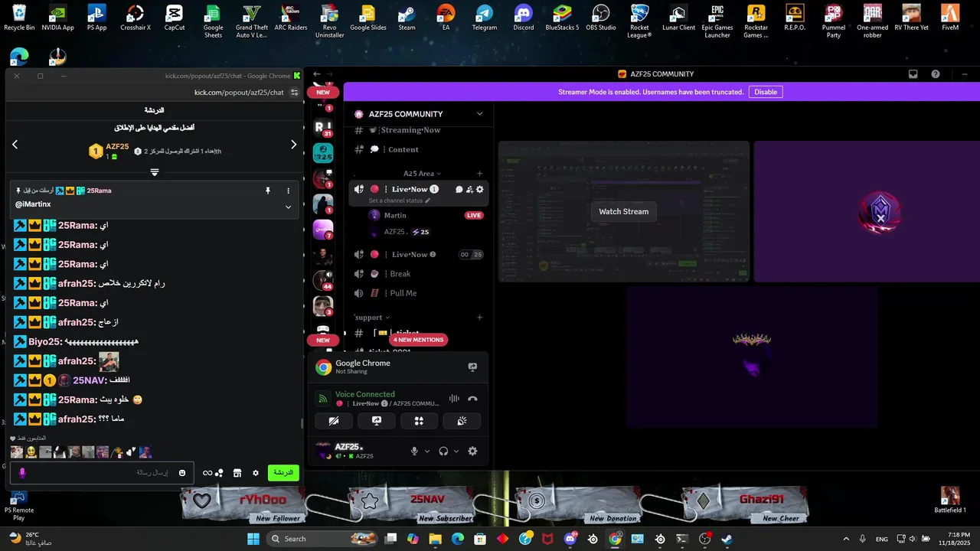Click Windows taskbar Search box
This screenshot has height=551, width=980.
pos(322,539)
